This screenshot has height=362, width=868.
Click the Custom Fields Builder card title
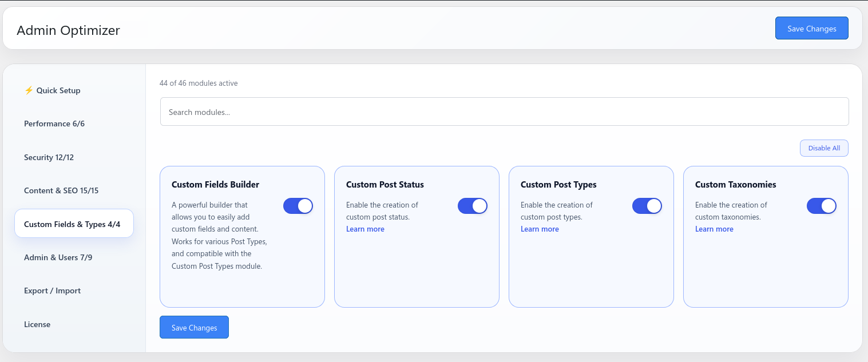pyautogui.click(x=215, y=185)
